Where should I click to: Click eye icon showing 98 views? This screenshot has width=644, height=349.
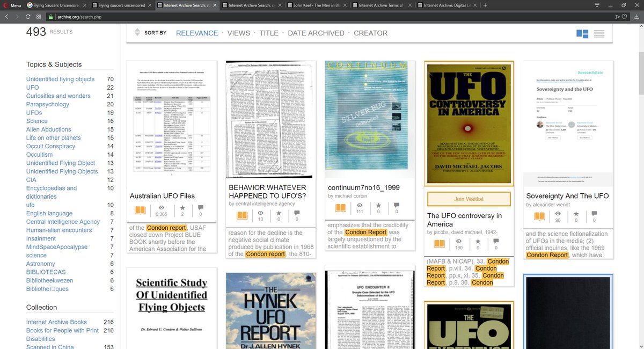557,213
